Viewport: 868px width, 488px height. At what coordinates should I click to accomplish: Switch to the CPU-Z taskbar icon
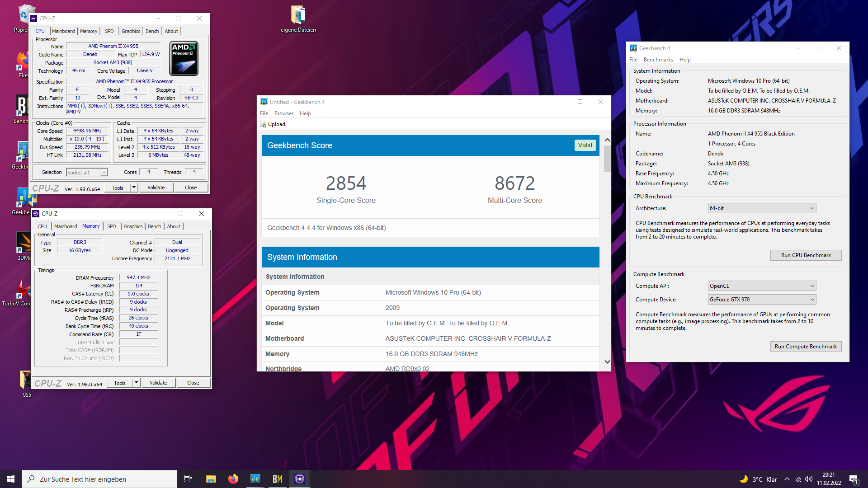299,479
